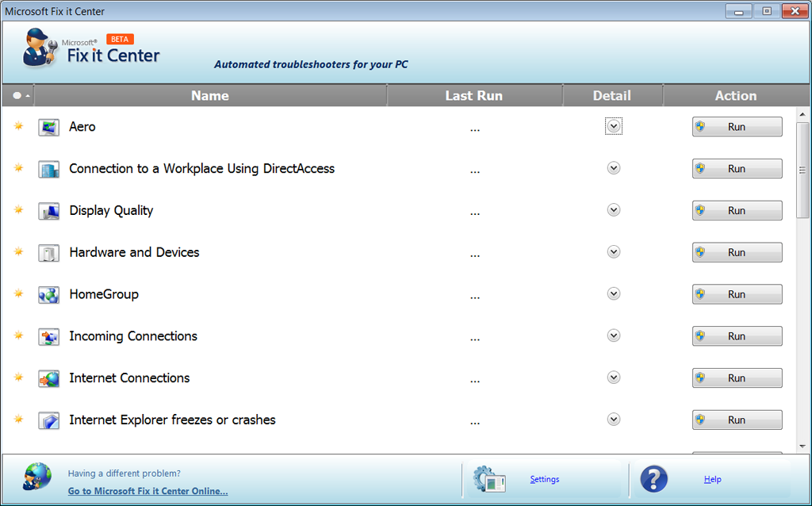The height and width of the screenshot is (506, 812).
Task: Click the star beside Incoming Connections
Action: coord(19,335)
